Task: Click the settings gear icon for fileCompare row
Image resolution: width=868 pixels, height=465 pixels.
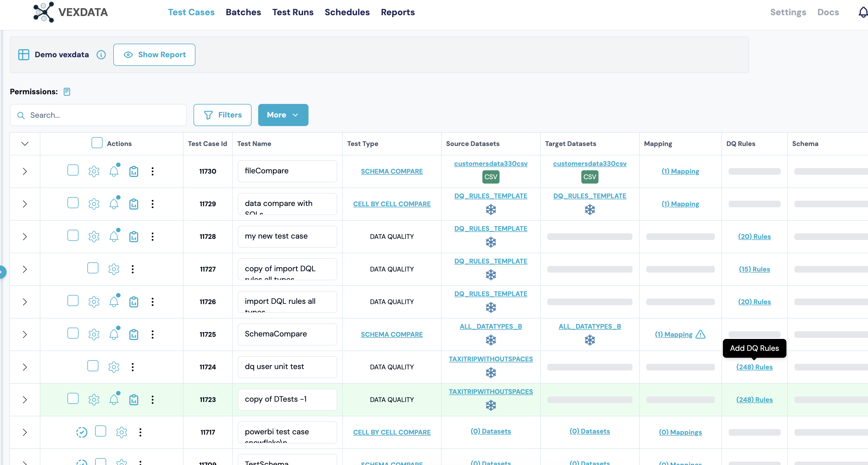Action: click(94, 171)
